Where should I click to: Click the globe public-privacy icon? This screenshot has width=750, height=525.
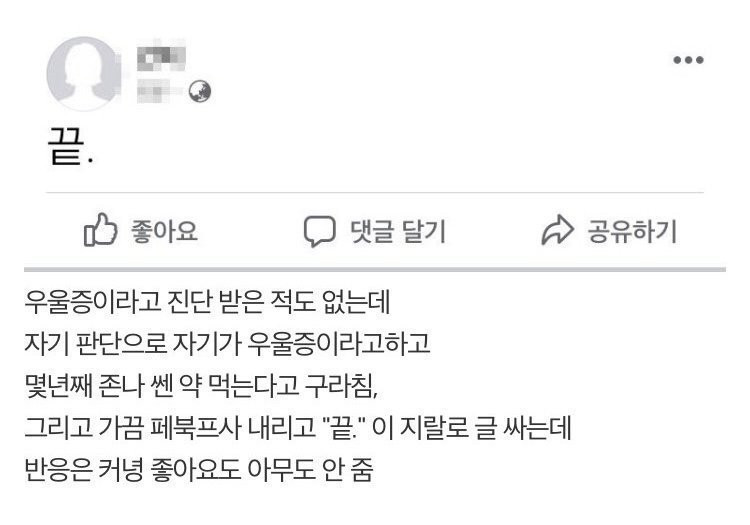pyautogui.click(x=200, y=91)
